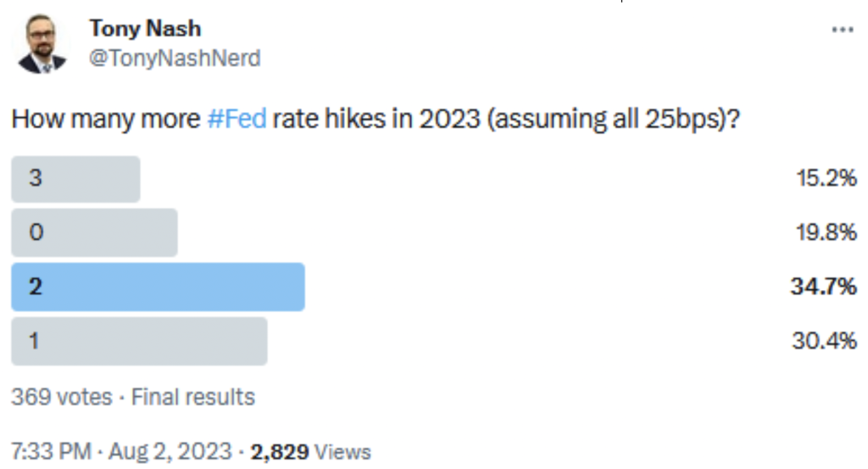
Task: Select the poll bar for option 0
Action: pyautogui.click(x=94, y=232)
